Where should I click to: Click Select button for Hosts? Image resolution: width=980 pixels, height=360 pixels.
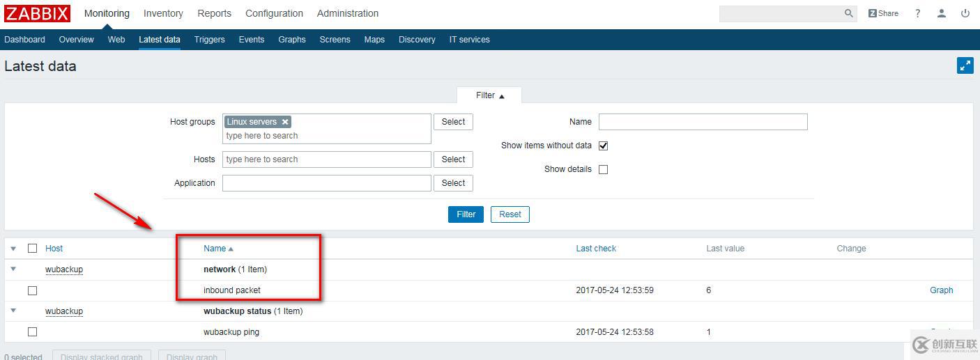point(453,159)
